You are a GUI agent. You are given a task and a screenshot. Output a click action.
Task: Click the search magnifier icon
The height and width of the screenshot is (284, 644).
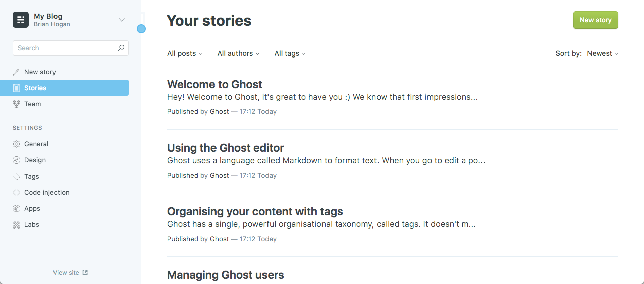[121, 48]
